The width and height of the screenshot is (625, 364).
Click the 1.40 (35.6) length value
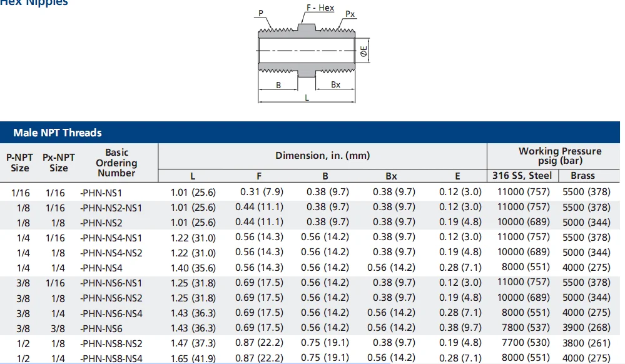coord(193,268)
